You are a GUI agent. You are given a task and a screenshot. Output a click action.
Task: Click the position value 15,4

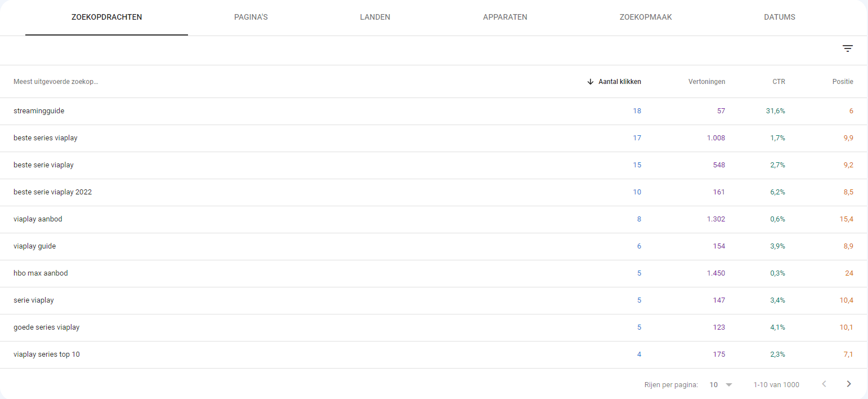coord(847,219)
